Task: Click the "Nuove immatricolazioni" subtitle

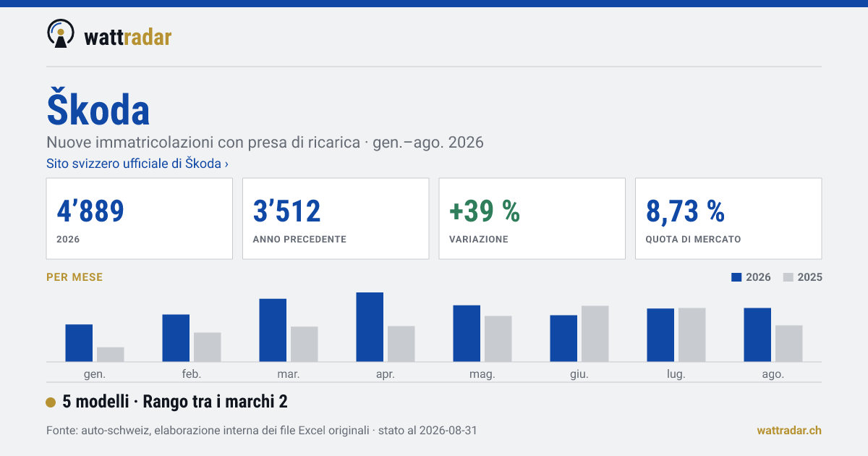Action: (x=265, y=142)
